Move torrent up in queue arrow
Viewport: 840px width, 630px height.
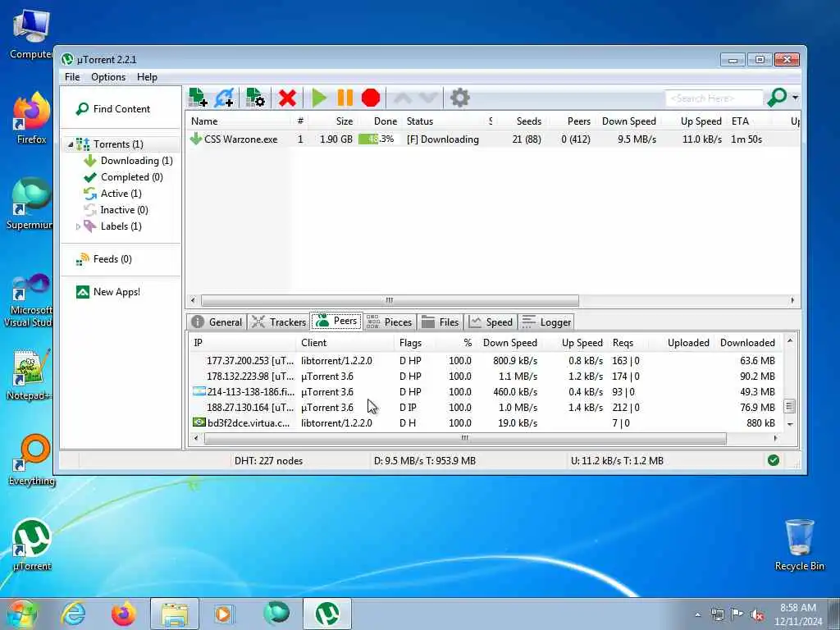point(403,98)
